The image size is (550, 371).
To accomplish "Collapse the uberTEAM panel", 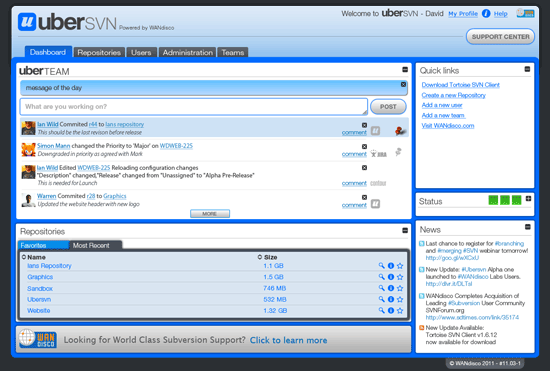I will (x=405, y=70).
